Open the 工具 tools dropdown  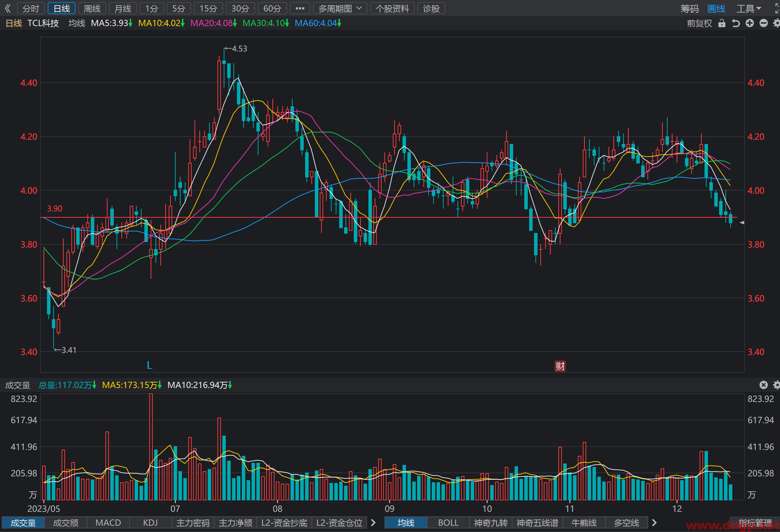click(749, 9)
